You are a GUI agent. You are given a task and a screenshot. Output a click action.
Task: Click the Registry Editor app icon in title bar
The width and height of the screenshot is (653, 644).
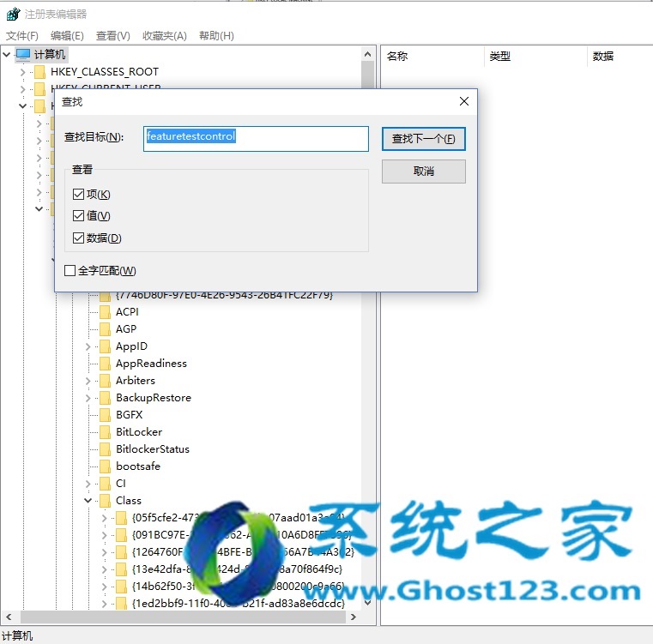tap(13, 15)
